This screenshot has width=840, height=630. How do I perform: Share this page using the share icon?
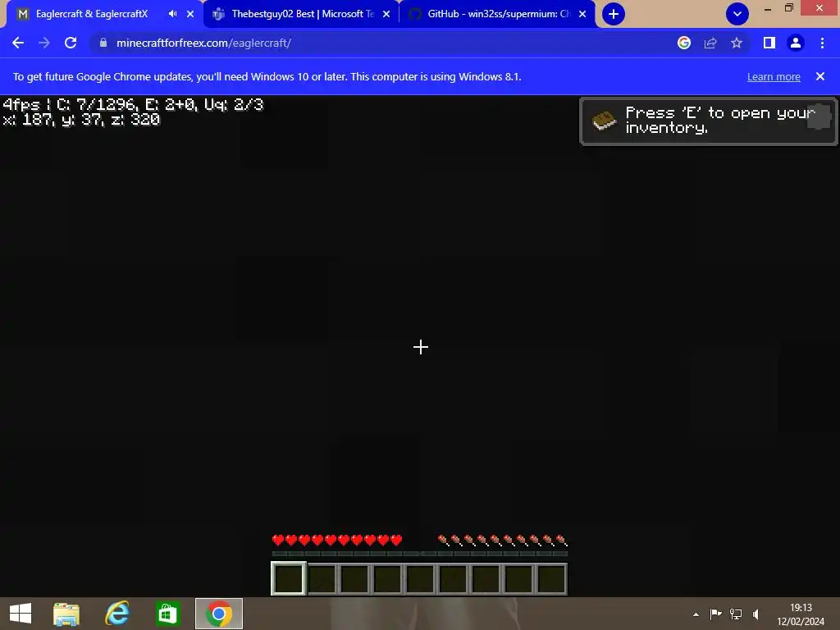coord(710,43)
